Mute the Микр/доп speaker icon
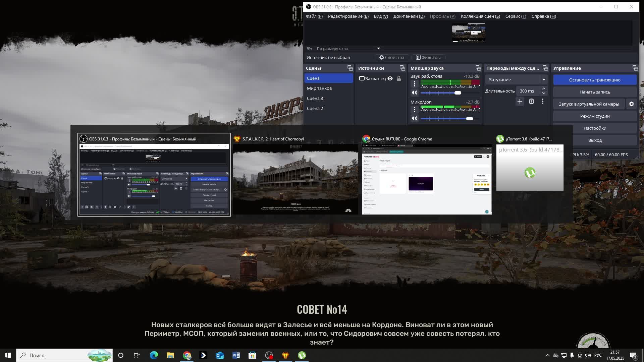 415,118
